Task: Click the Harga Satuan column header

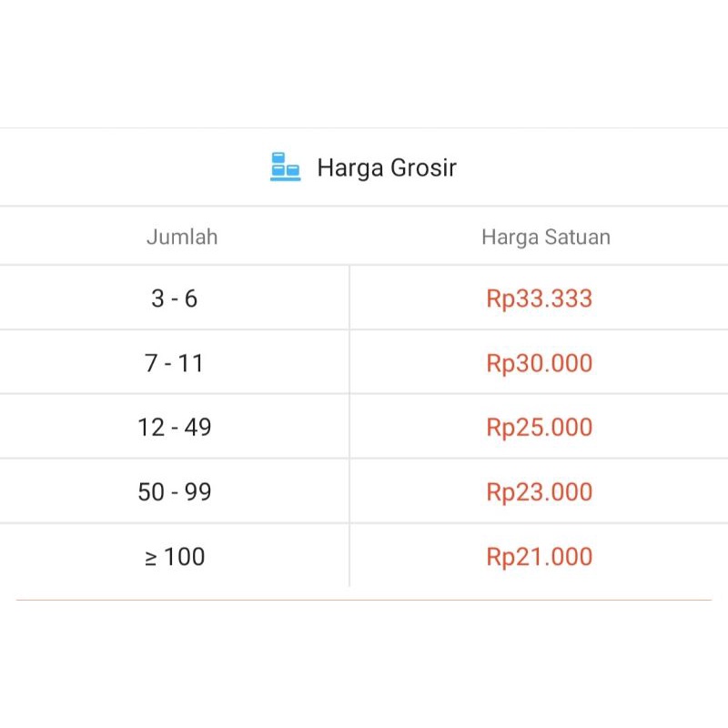Action: pos(546,237)
